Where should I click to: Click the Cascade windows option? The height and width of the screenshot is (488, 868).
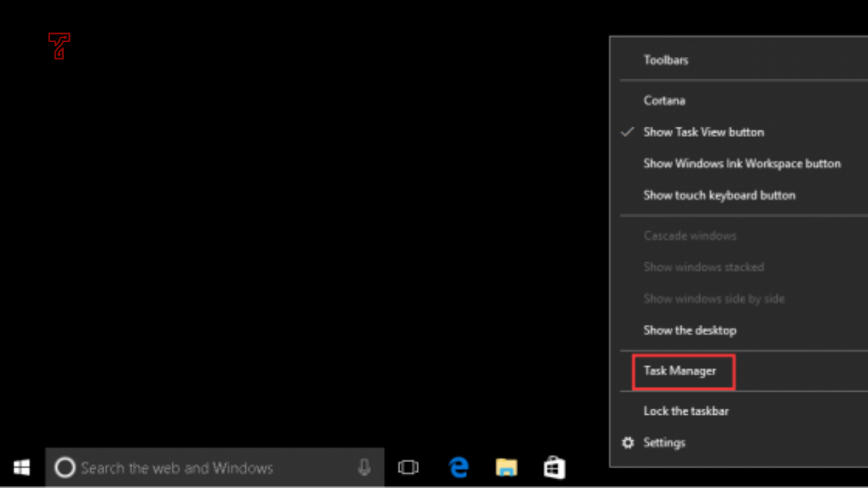click(x=690, y=235)
